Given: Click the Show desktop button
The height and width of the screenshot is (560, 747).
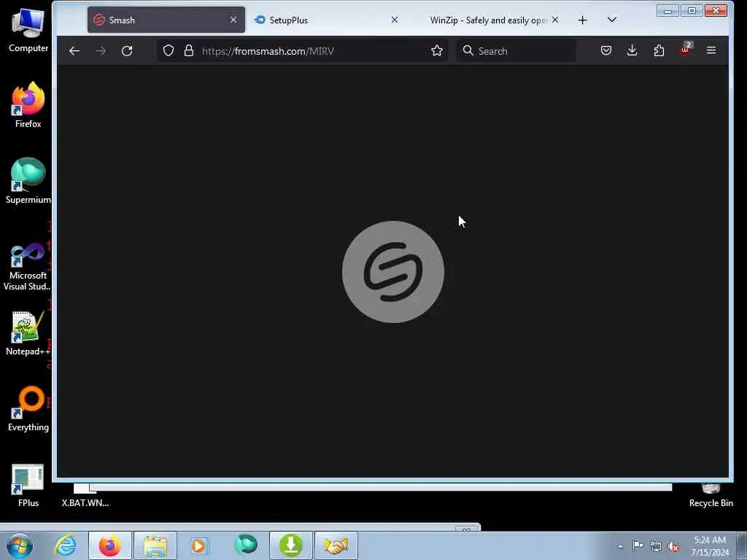Looking at the screenshot, I should coord(742,546).
